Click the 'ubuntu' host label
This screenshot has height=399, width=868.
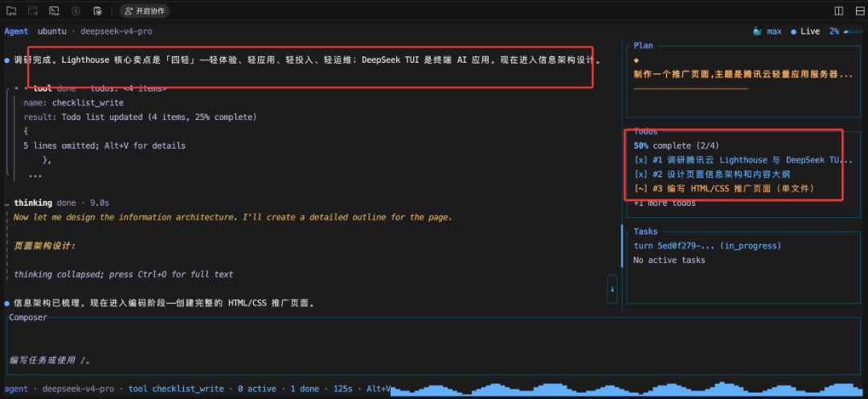pyautogui.click(x=52, y=31)
